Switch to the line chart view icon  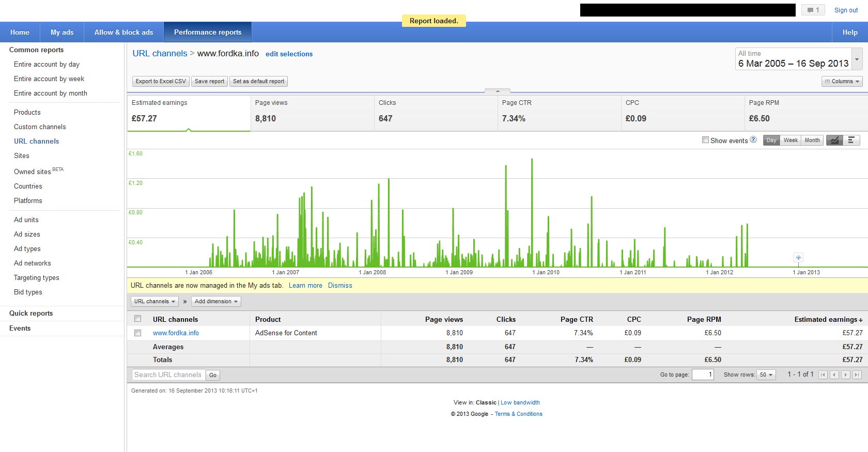click(x=834, y=140)
